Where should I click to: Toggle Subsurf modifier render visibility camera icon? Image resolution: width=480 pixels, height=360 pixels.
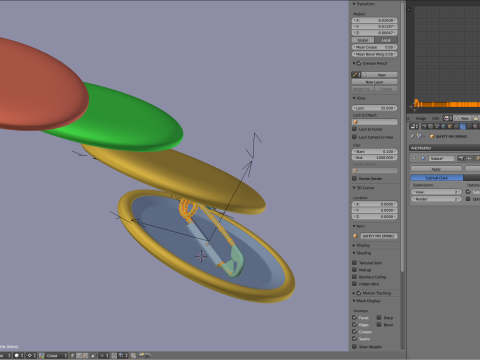click(x=461, y=158)
